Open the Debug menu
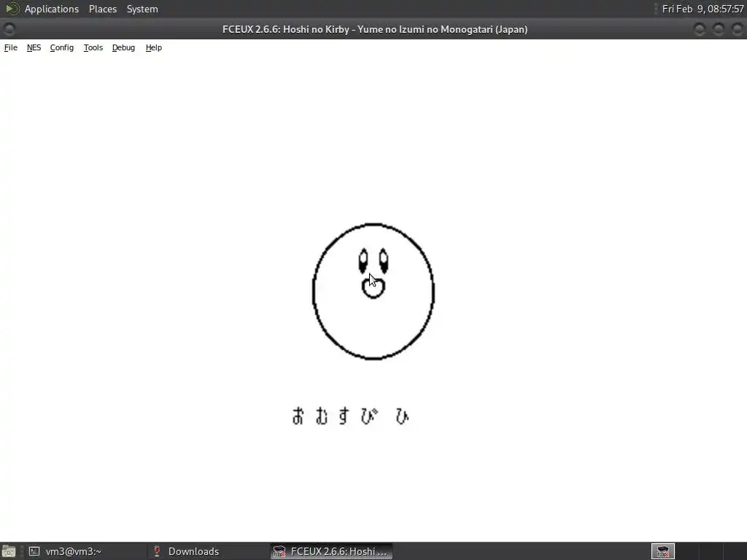The height and width of the screenshot is (560, 747). coord(123,47)
